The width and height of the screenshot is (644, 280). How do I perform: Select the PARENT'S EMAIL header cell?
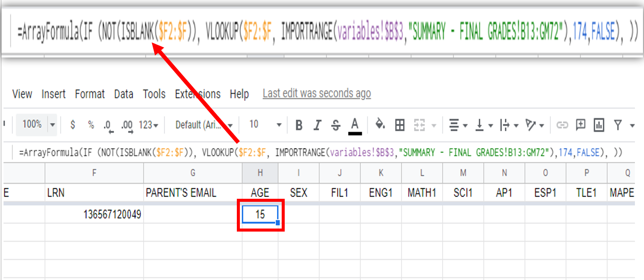(193, 192)
